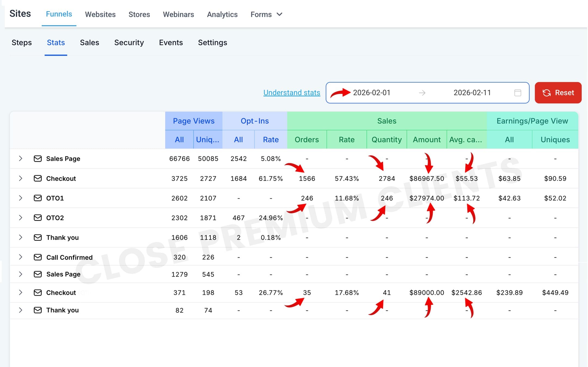The height and width of the screenshot is (367, 588).
Task: Expand the Sales Page row with 1279 views
Action: click(x=20, y=274)
